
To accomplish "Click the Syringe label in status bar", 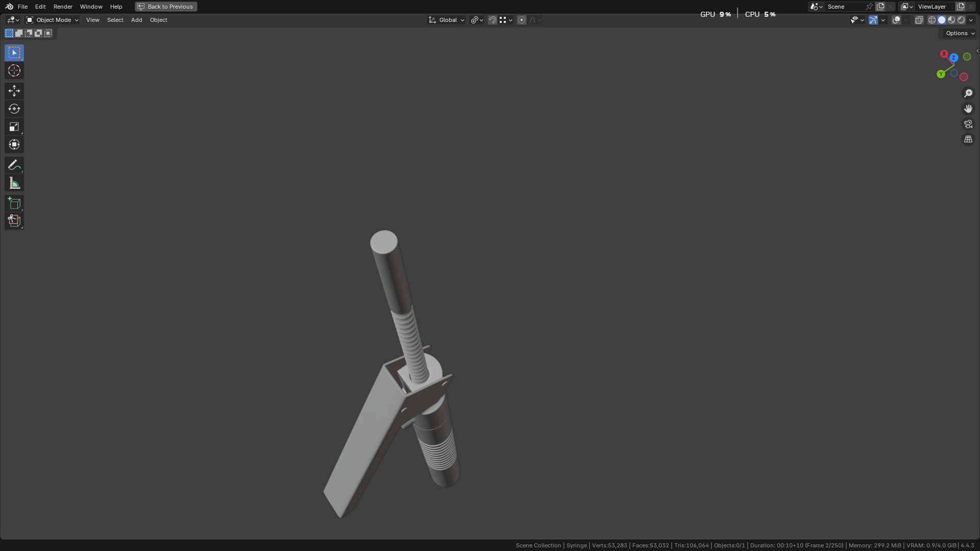I will pos(577,545).
